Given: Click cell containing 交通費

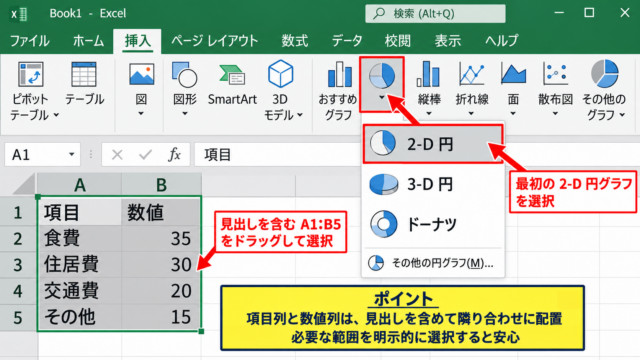Looking at the screenshot, I should coord(80,291).
